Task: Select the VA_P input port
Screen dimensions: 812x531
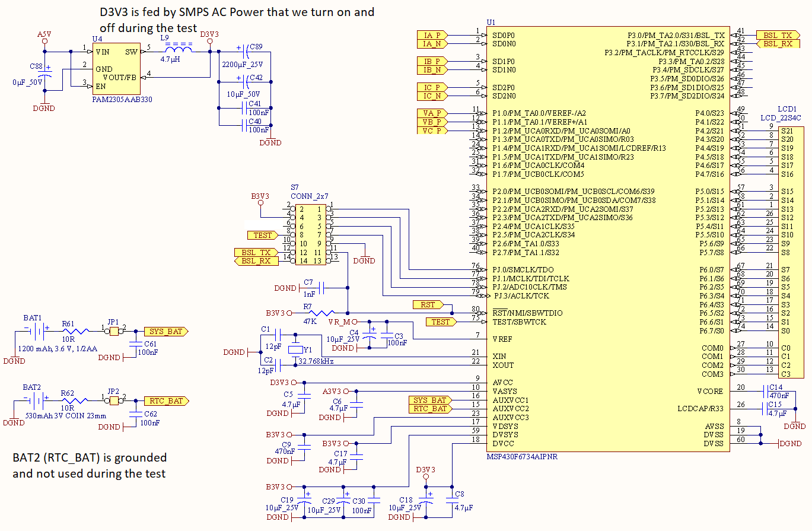Action: [432, 113]
